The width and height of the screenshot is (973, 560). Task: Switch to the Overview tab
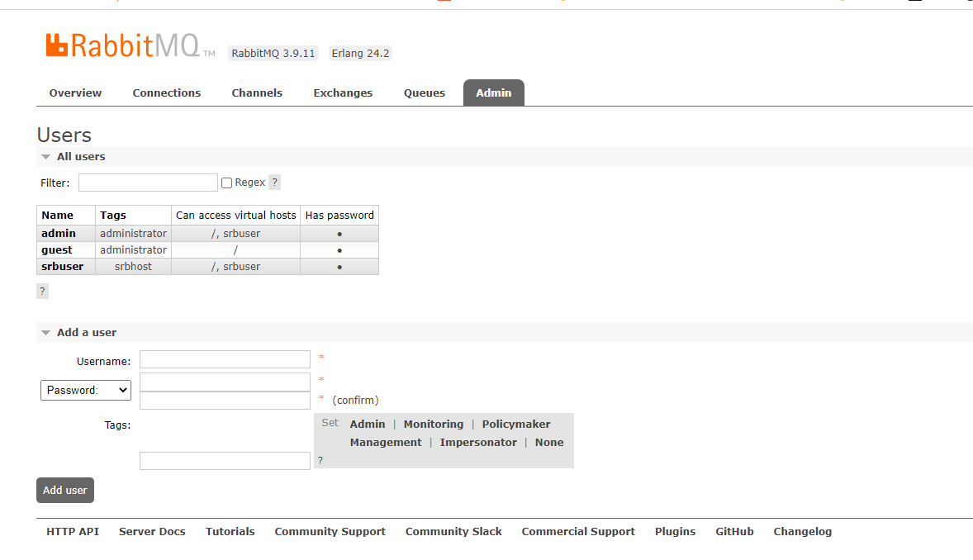point(75,93)
